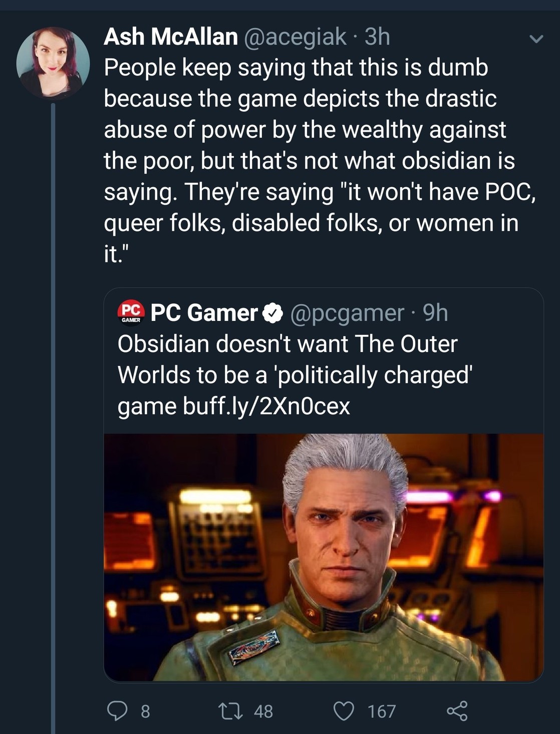560x734 pixels.
Task: Open the @acegiak handle
Action: pos(295,37)
